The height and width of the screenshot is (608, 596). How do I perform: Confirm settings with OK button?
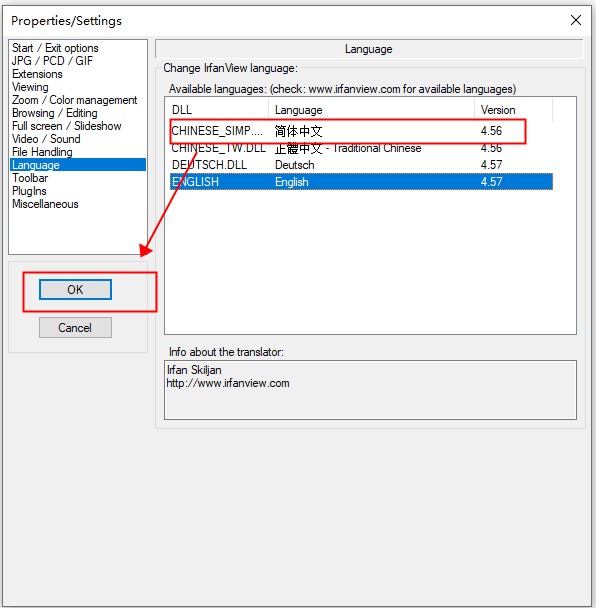[x=75, y=290]
